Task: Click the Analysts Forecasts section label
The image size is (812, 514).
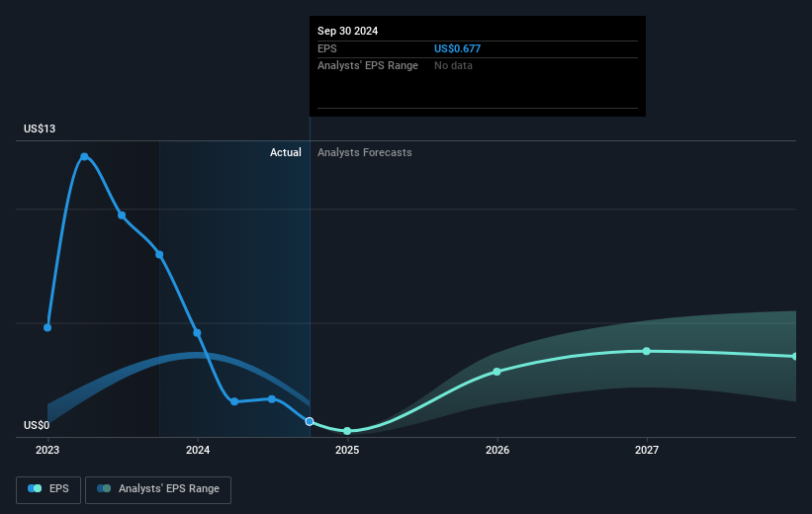Action: (x=365, y=152)
